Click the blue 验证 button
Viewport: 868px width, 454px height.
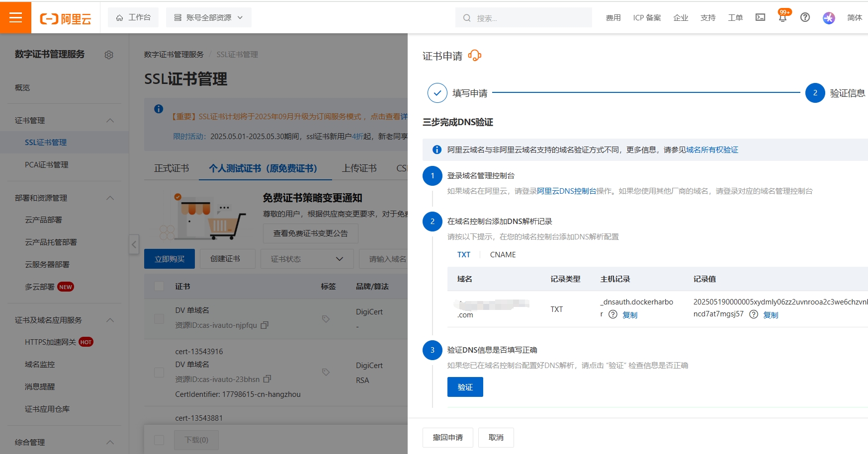click(465, 387)
